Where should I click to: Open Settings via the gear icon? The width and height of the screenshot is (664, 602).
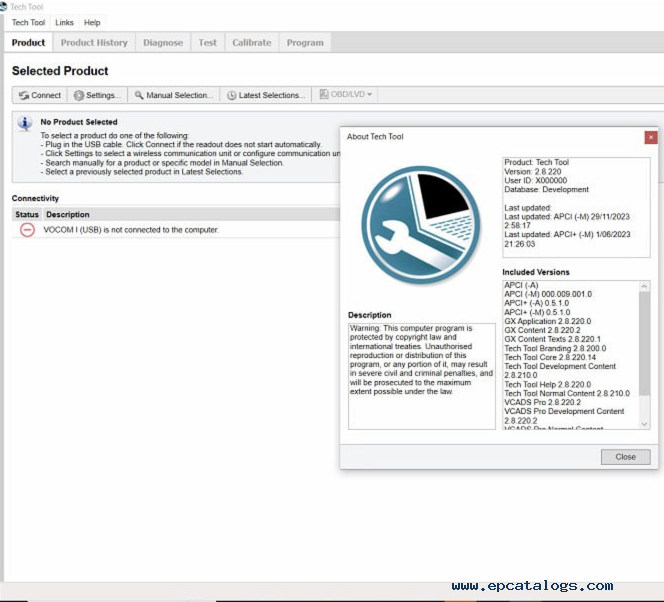point(79,95)
